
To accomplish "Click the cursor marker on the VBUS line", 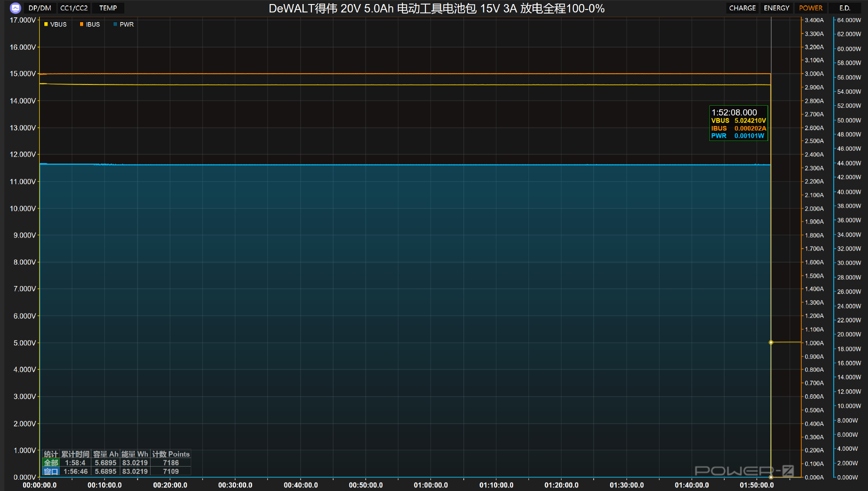I will (771, 342).
